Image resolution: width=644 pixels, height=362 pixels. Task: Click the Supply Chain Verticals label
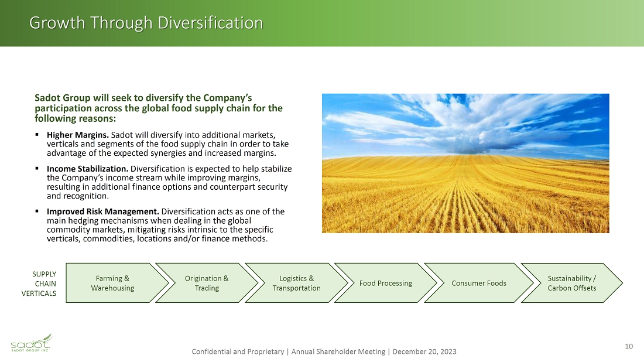pyautogui.click(x=39, y=284)
